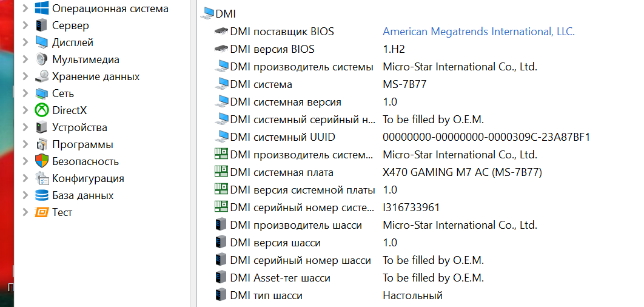Expand the Сервер tree node
This screenshot has height=307, width=644.
click(x=26, y=25)
